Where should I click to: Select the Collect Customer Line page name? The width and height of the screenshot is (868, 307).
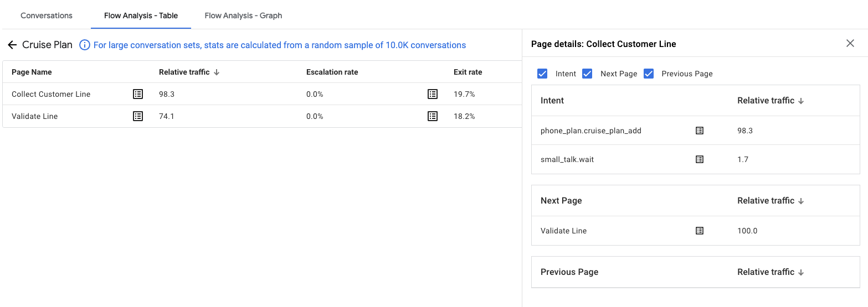(x=51, y=94)
